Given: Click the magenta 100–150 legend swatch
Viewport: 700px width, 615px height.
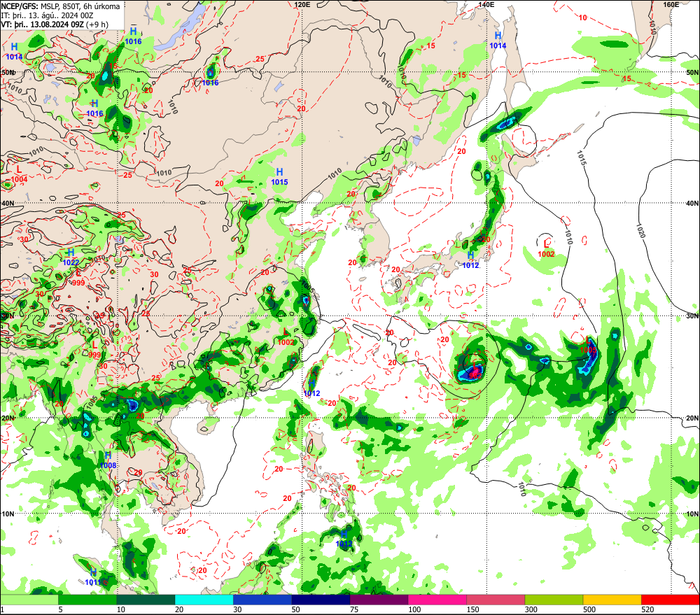Looking at the screenshot, I should click(437, 600).
